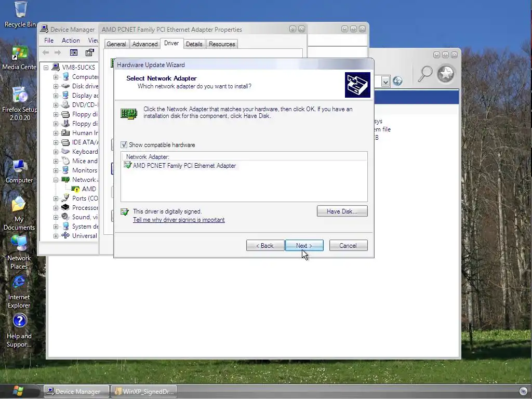Click the search magnifier in the background window
The image size is (532, 399).
click(424, 74)
